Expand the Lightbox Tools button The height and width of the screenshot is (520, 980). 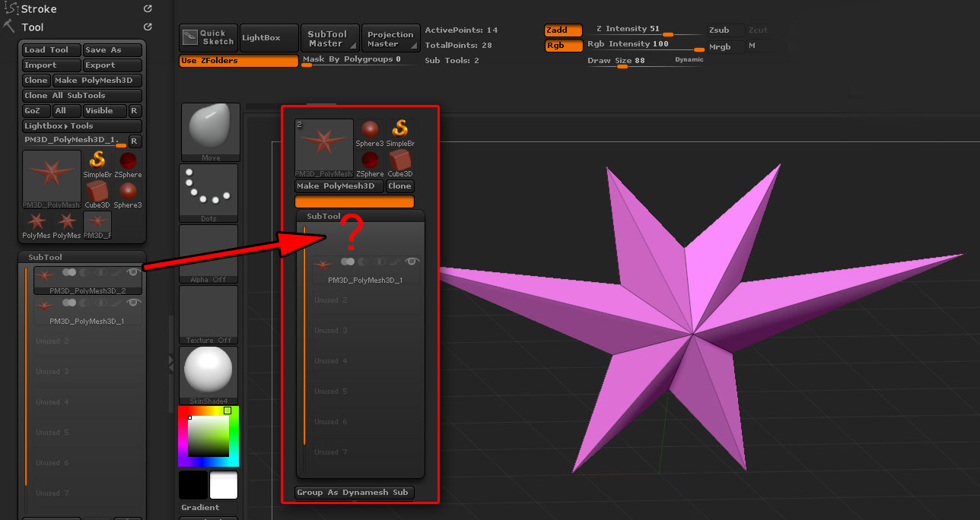(x=82, y=126)
